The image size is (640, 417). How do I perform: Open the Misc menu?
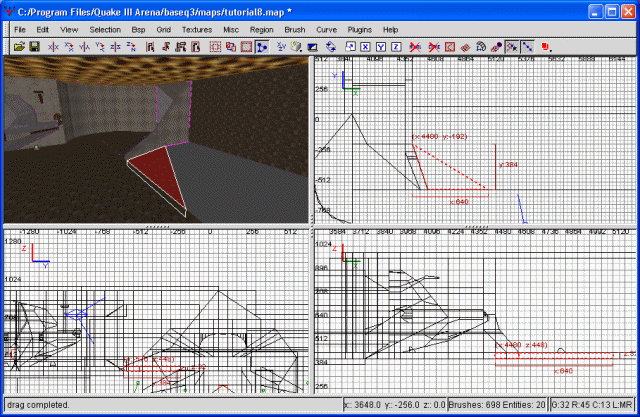coord(231,29)
